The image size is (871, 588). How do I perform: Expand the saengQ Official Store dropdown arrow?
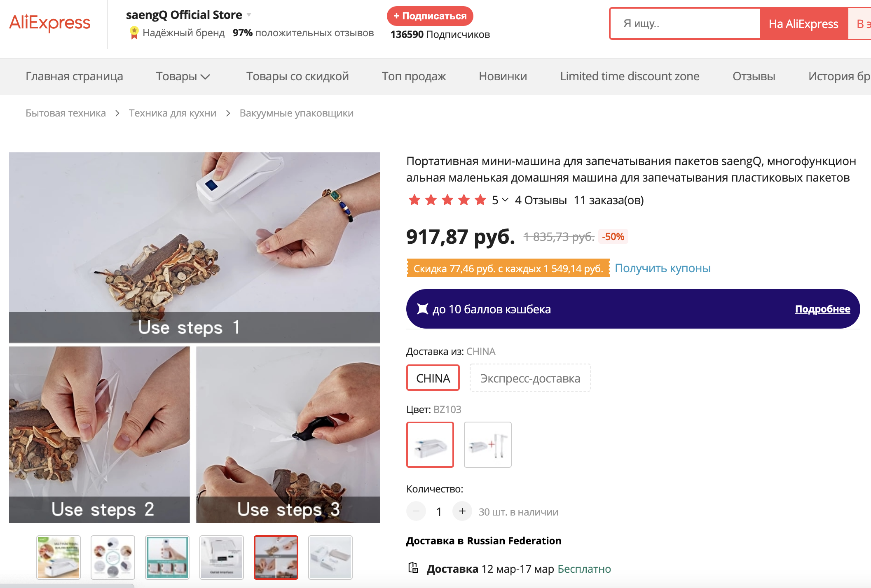pyautogui.click(x=249, y=15)
